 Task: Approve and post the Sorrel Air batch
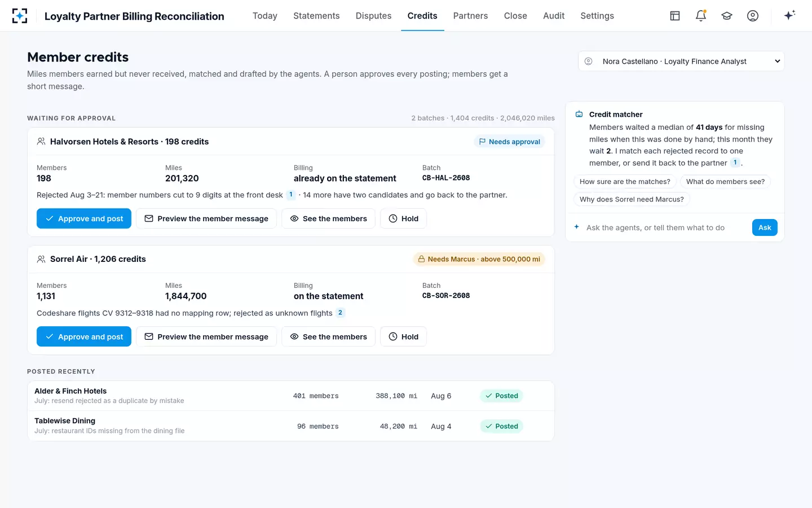[84, 336]
